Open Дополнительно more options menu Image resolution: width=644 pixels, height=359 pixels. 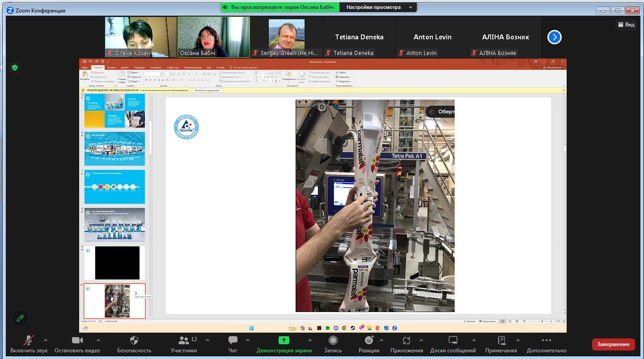point(546,341)
